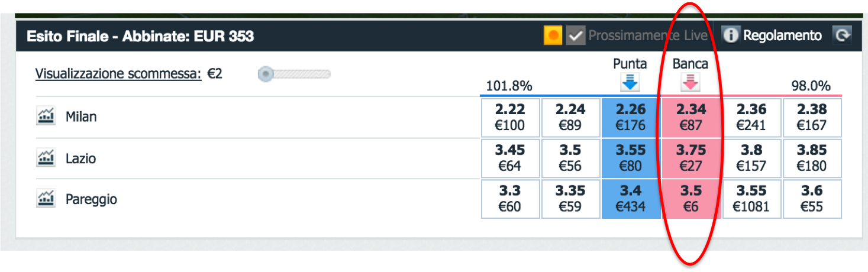Select Pareggio 3.55 odds with €1081
The image size is (868, 272).
[x=751, y=199]
